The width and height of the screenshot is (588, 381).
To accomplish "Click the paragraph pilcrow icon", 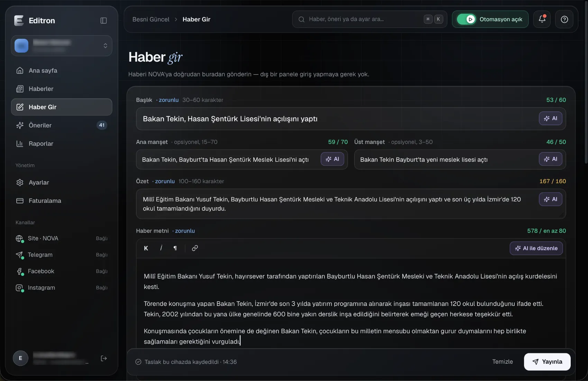I will (x=175, y=248).
